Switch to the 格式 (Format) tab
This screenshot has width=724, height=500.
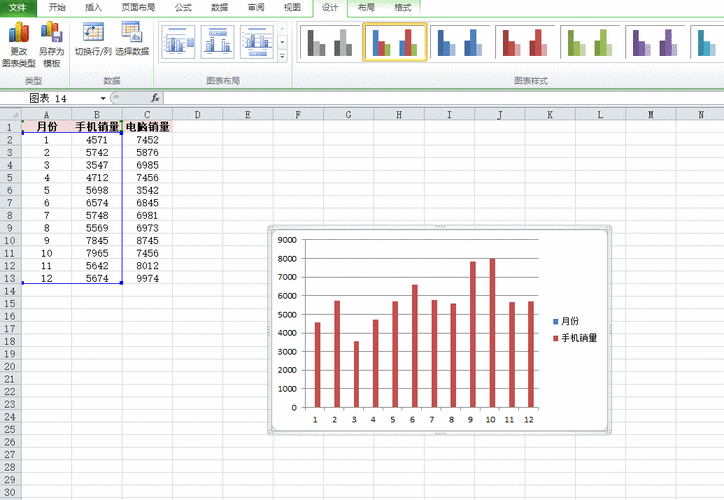(402, 7)
